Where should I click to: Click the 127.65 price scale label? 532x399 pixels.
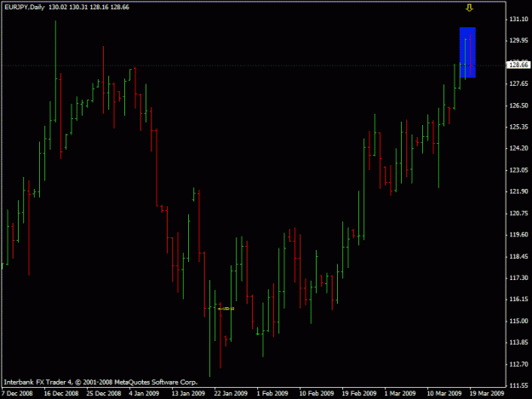point(518,83)
